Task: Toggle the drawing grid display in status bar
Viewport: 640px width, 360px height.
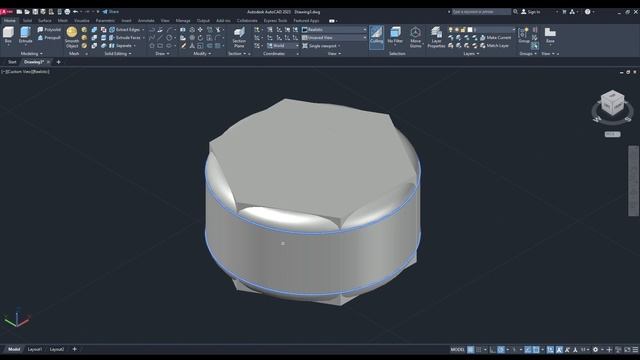Action: pyautogui.click(x=471, y=349)
